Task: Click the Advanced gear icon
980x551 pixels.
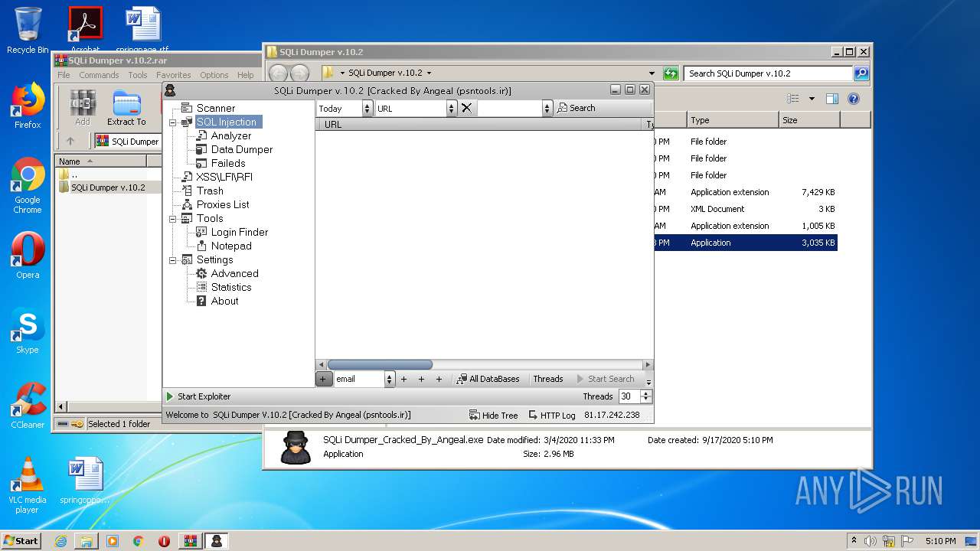Action: [x=201, y=273]
